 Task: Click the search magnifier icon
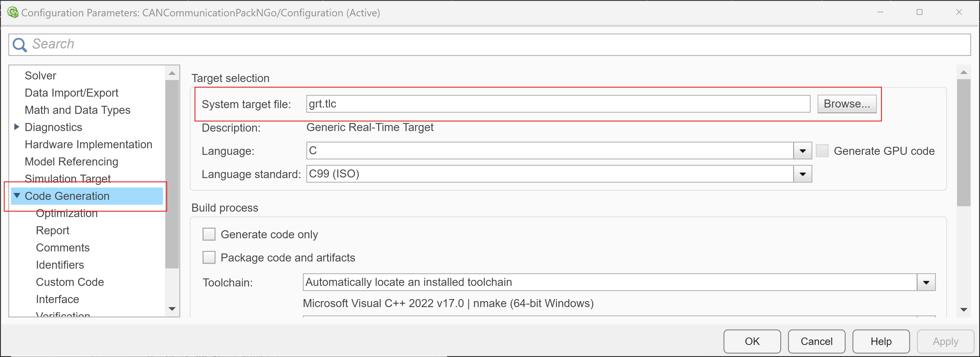pos(19,44)
